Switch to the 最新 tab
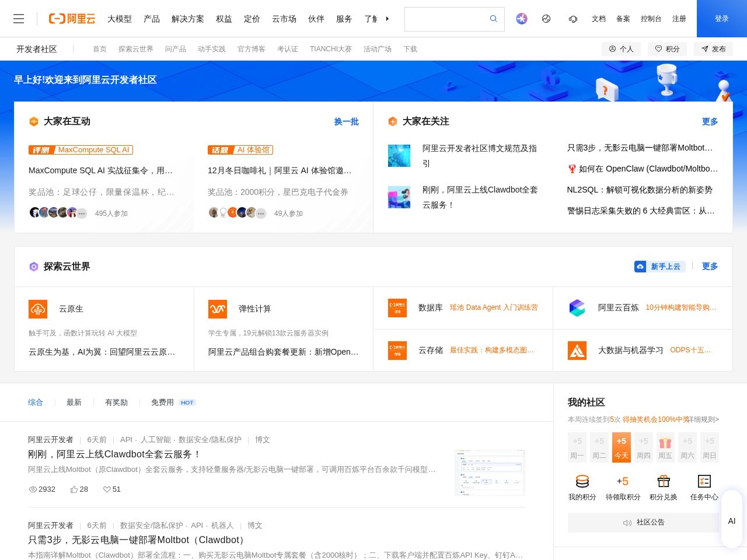Image resolution: width=747 pixels, height=560 pixels. point(74,402)
